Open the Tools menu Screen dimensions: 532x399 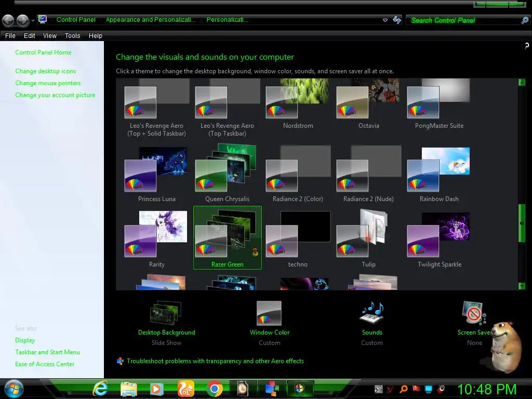coord(72,36)
